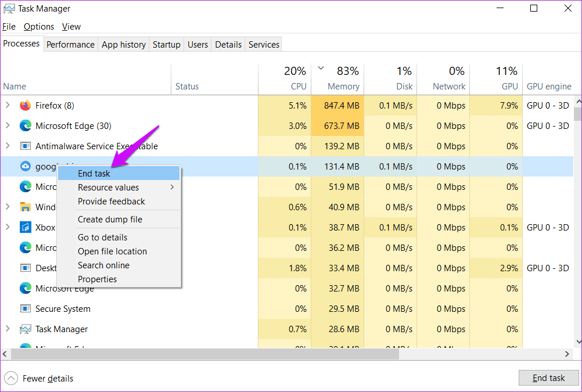
Task: Expand the Firefox (8) process group
Action: 8,106
